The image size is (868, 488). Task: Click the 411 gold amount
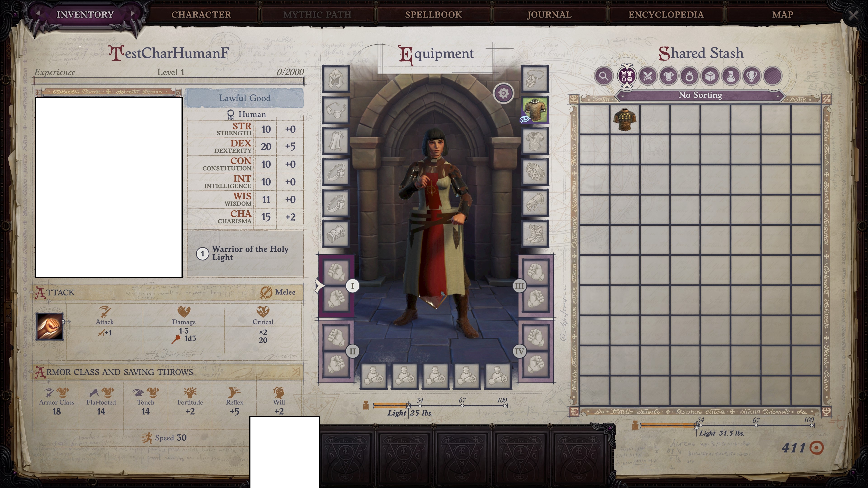(794, 448)
